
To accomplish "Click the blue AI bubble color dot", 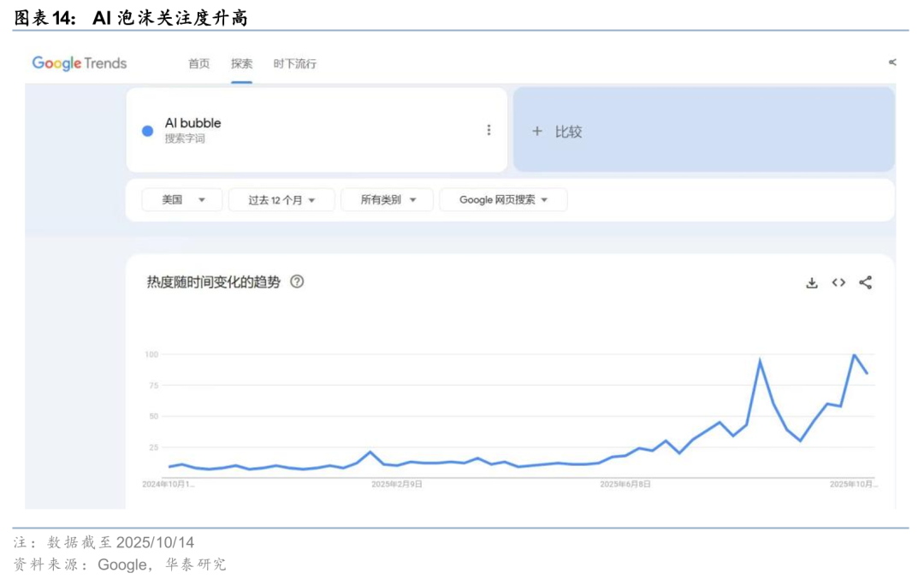I will [147, 131].
